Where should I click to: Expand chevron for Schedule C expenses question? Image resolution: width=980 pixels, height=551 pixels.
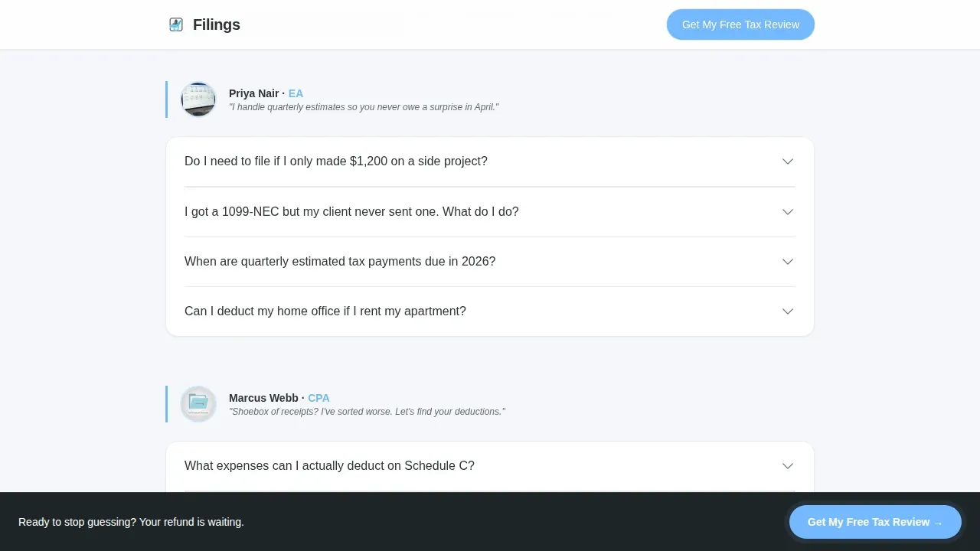(788, 466)
